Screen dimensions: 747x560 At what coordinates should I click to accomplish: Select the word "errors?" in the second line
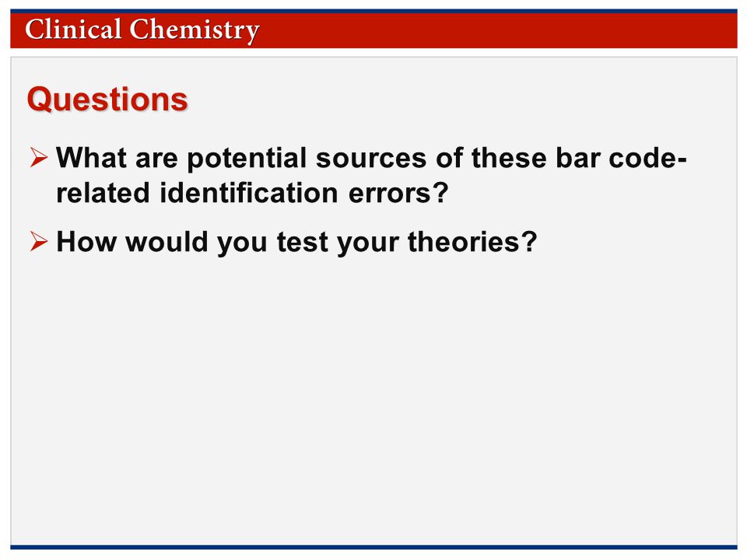pyautogui.click(x=398, y=194)
